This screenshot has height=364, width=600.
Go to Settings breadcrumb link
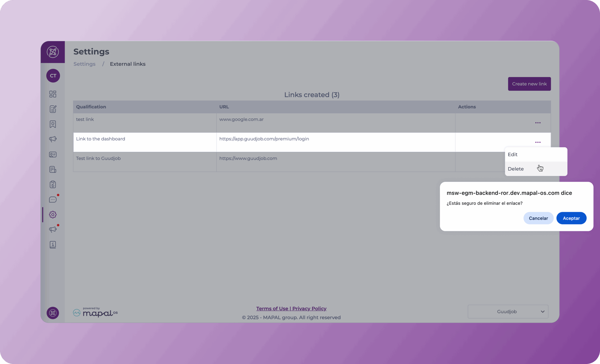coord(85,64)
